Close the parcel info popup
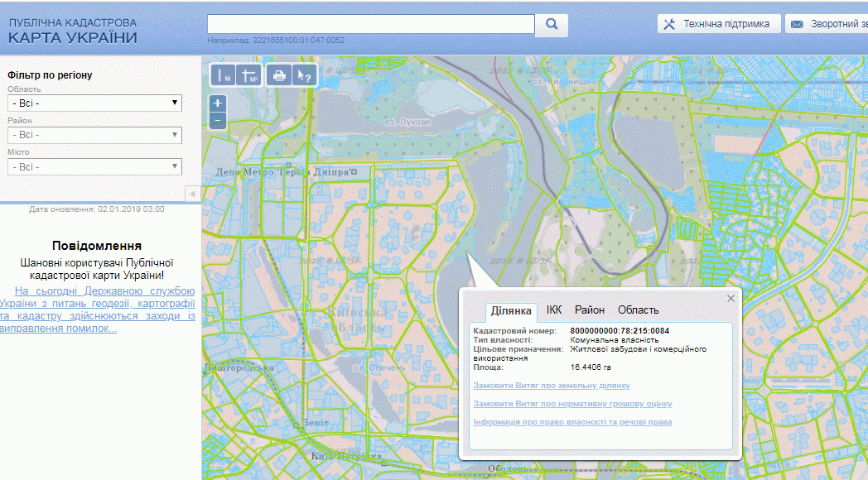Image resolution: width=868 pixels, height=480 pixels. click(x=731, y=299)
